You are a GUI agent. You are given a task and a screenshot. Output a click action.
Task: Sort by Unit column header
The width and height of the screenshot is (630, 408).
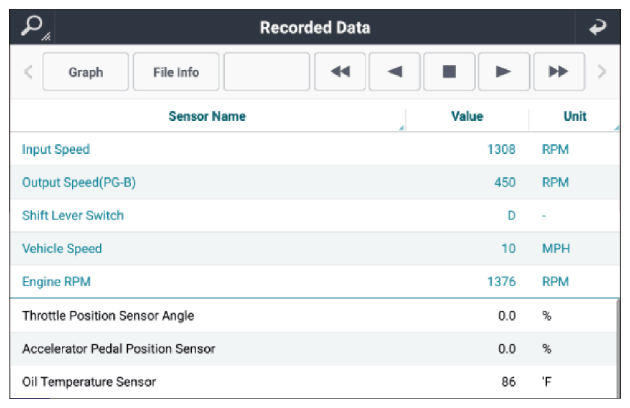tap(575, 116)
